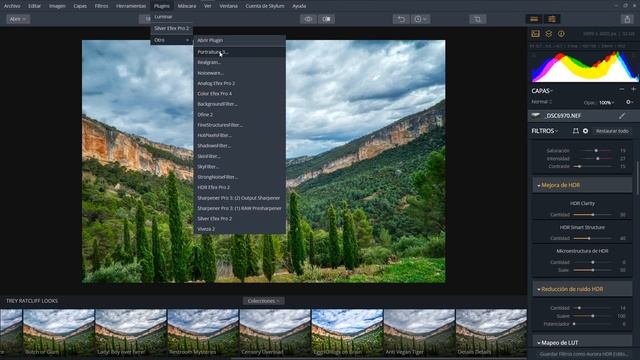
Task: Select the Noiseware plugin entry
Action: (240, 73)
